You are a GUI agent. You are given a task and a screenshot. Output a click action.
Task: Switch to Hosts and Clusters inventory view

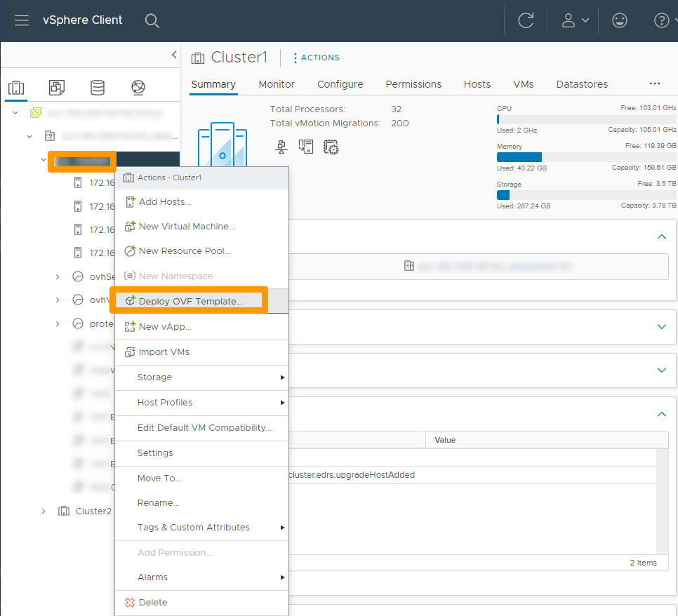pyautogui.click(x=16, y=88)
